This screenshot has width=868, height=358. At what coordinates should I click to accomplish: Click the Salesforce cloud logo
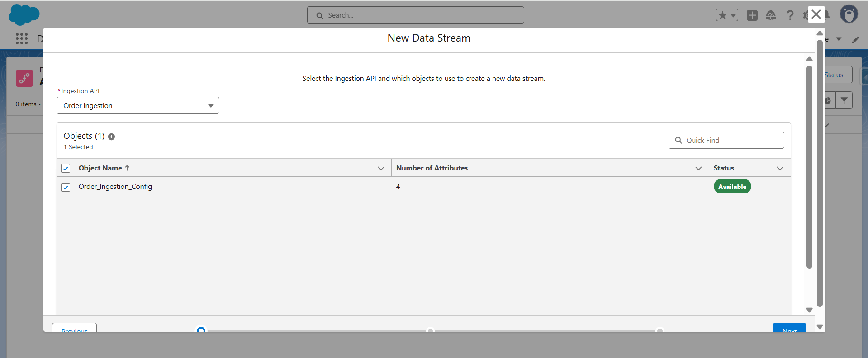pyautogui.click(x=24, y=14)
